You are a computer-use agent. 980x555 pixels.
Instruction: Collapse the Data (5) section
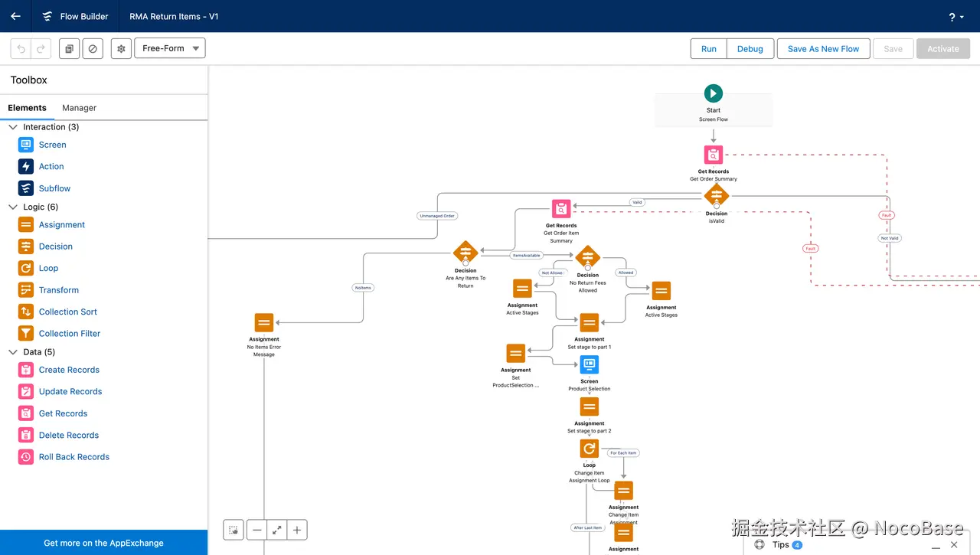point(13,351)
